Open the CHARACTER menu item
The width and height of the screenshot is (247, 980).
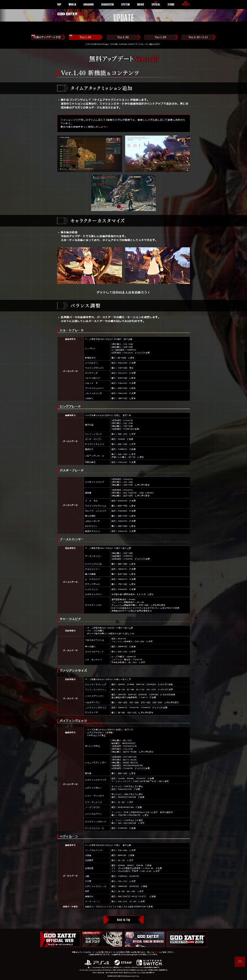[108, 5]
